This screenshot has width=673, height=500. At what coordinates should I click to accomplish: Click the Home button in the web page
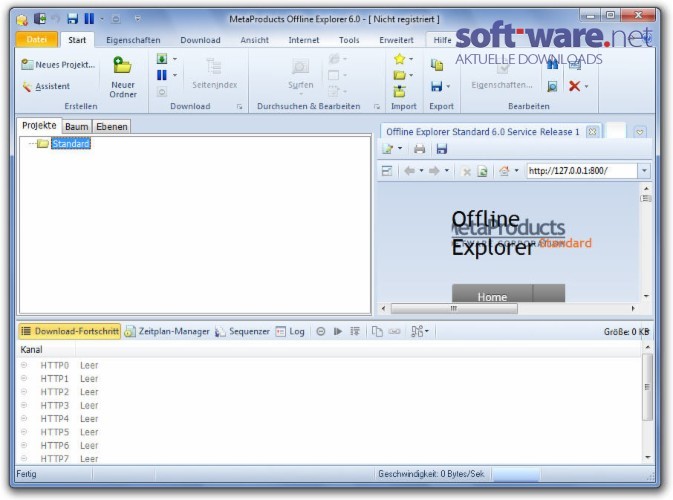(x=492, y=294)
